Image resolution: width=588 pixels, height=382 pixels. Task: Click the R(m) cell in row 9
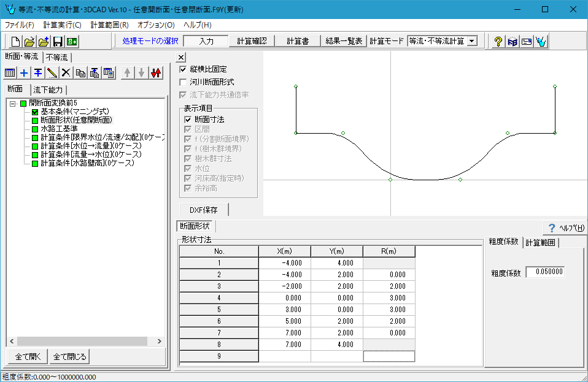389,356
